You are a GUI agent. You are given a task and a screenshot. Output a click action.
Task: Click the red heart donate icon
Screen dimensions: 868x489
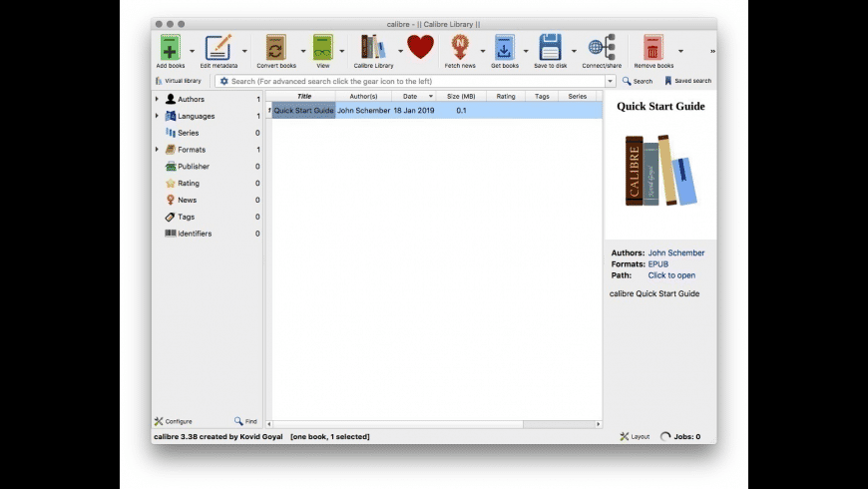(420, 47)
